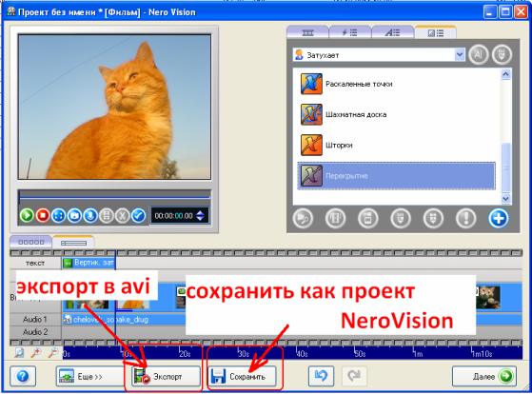
Task: Click the Сохранить button
Action: [x=243, y=376]
